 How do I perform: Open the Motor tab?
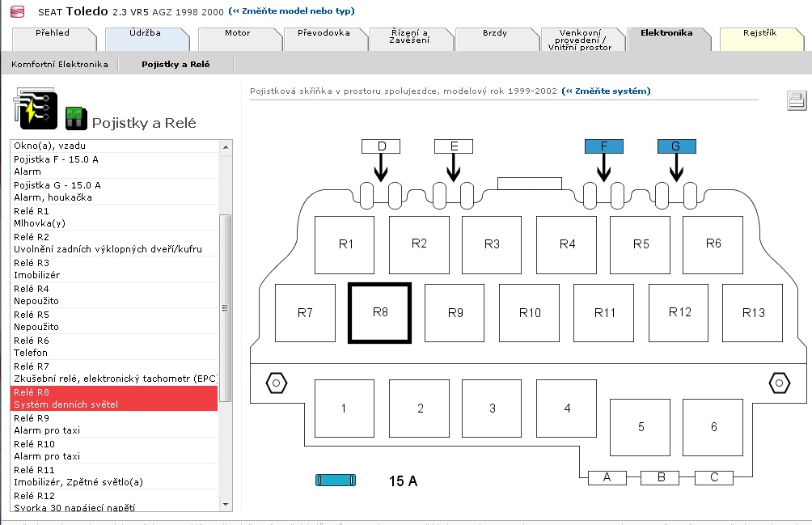(236, 34)
